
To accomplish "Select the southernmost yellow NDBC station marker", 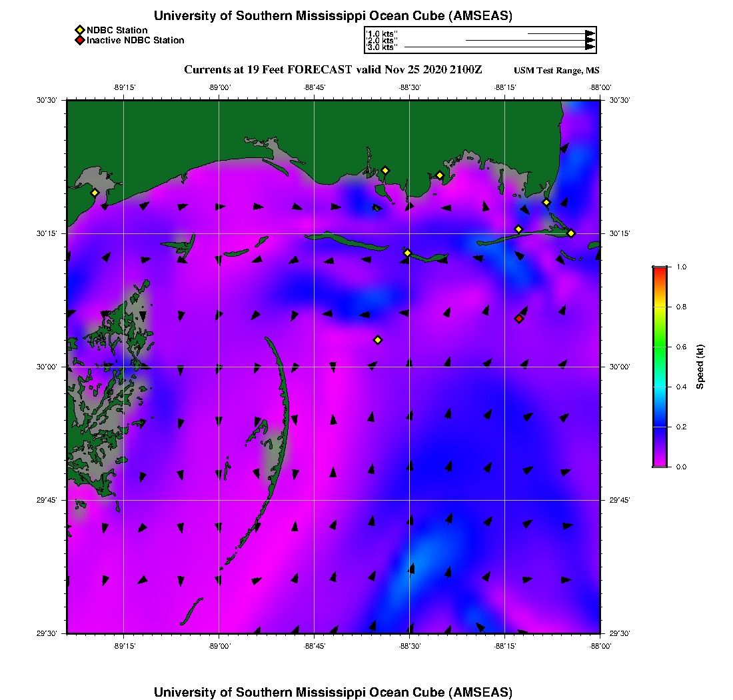I will [378, 340].
